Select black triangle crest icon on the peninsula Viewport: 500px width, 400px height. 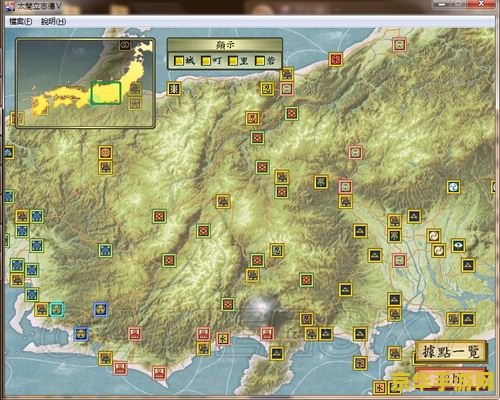[x=277, y=354]
